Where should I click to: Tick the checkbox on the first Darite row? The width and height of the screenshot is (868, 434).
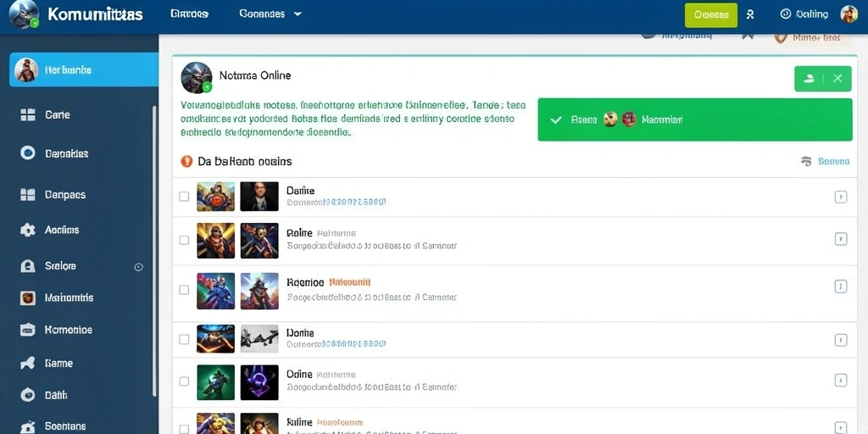[x=184, y=197]
